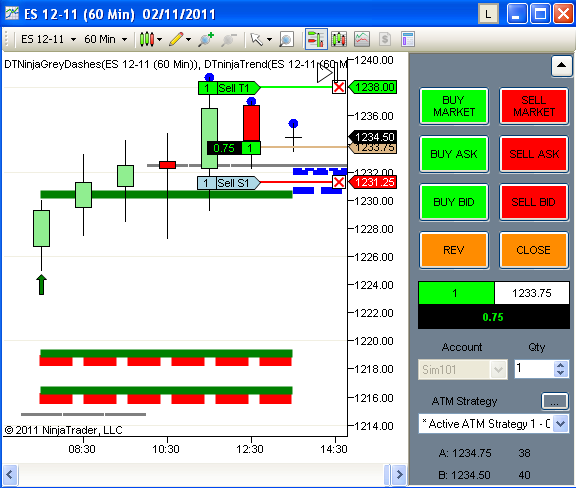Expand the Active ATM Strategy dropdown
576x488 pixels.
click(561, 424)
